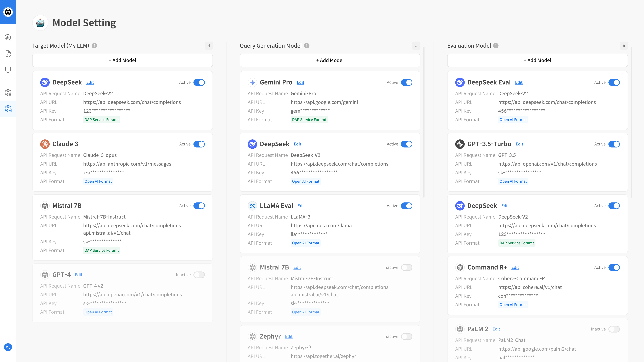The width and height of the screenshot is (644, 362).
Task: Add a model under Query Generation Model
Action: (330, 60)
